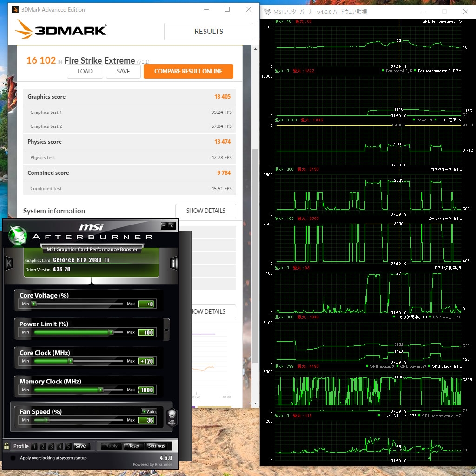Click the GPU 使用率 usage graph
The width and height of the screenshot is (476, 476).
click(x=368, y=293)
